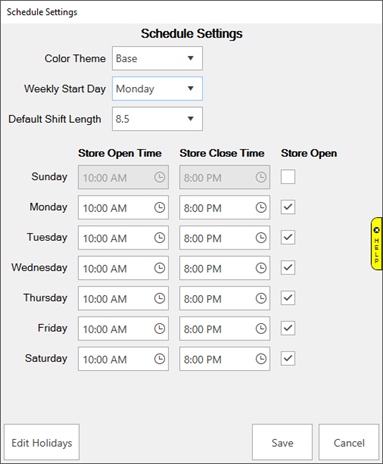Click Tuesday store open time field
This screenshot has width=383, height=464.
click(123, 238)
